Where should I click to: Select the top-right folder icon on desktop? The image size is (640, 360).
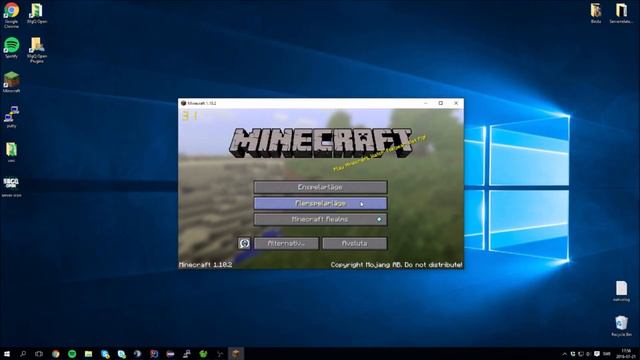[596, 13]
